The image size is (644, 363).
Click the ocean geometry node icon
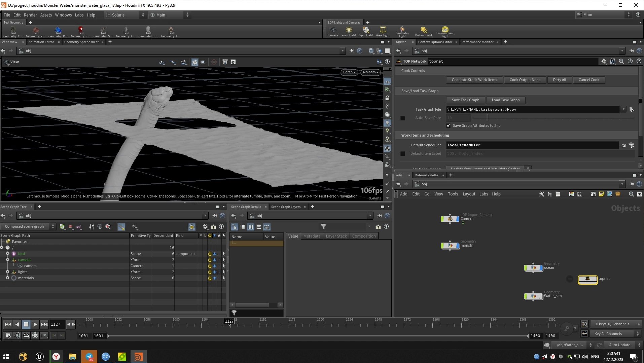(x=533, y=268)
